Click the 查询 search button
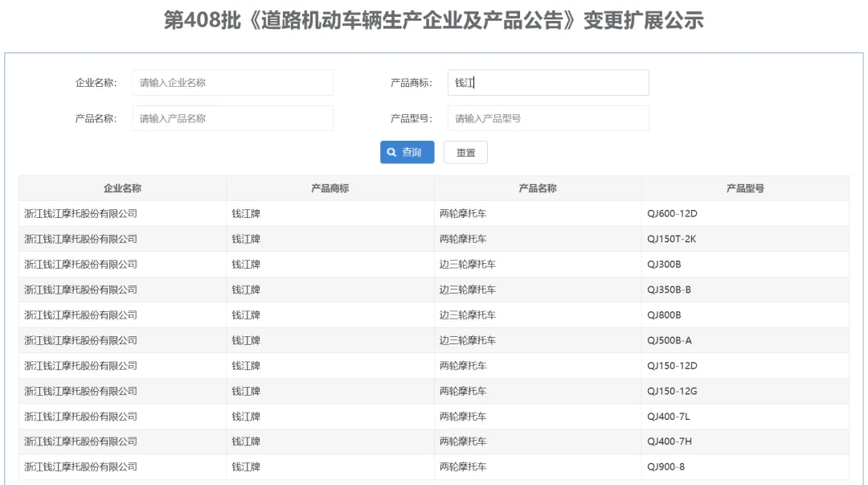The image size is (868, 485). point(407,153)
